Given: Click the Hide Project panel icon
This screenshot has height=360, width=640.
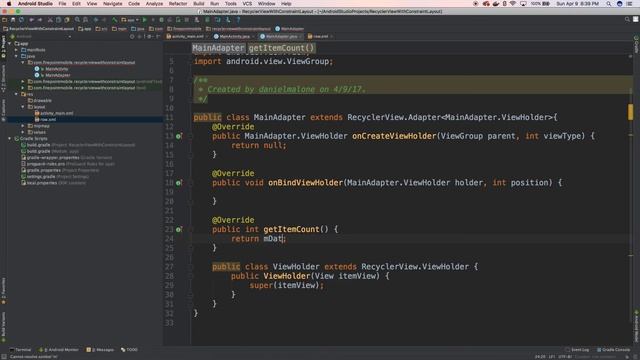Looking at the screenshot, I should click(x=158, y=37).
